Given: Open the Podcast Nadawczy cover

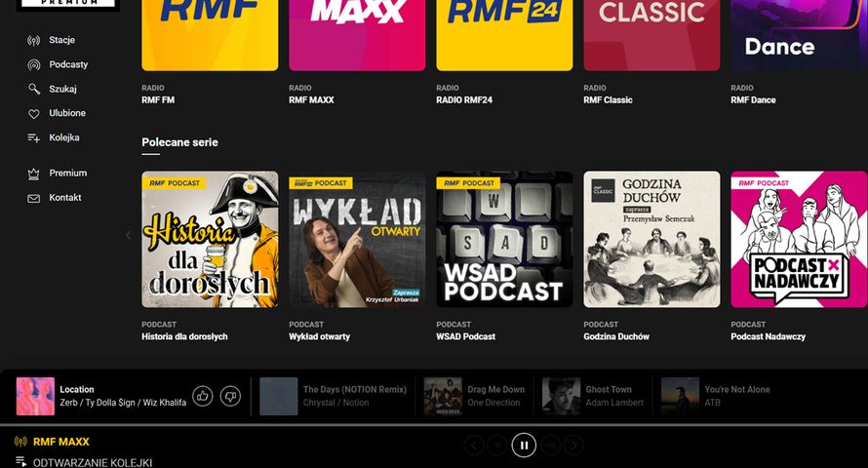Looking at the screenshot, I should click(799, 239).
